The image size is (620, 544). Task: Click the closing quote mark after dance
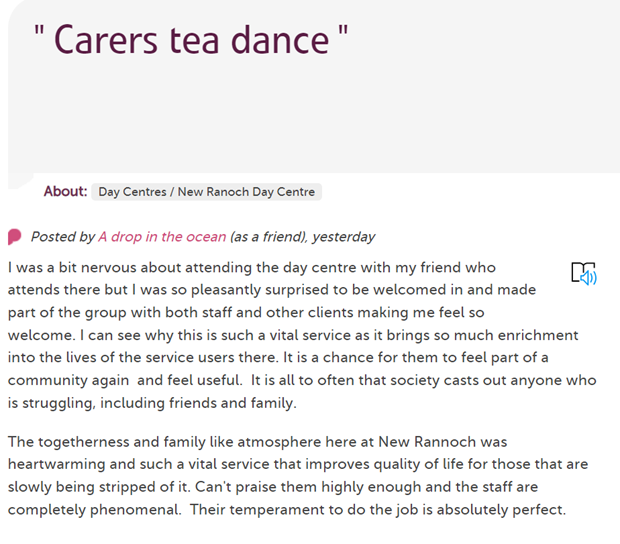point(343,32)
